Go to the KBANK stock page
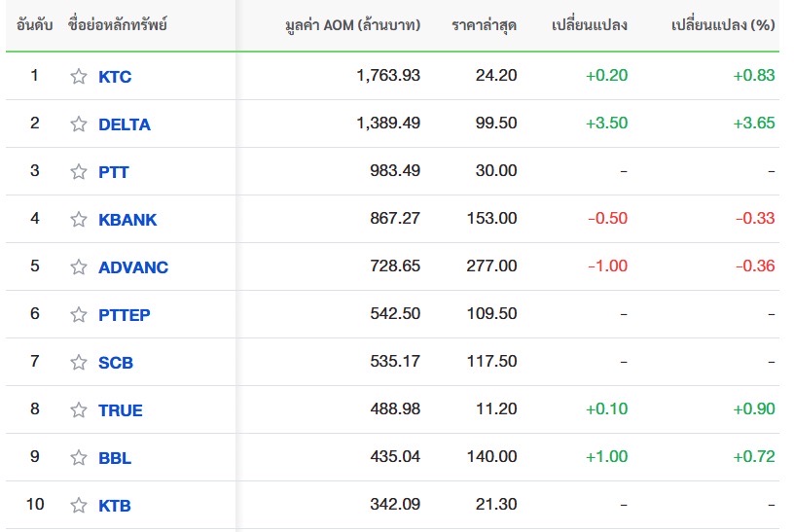 pyautogui.click(x=127, y=220)
